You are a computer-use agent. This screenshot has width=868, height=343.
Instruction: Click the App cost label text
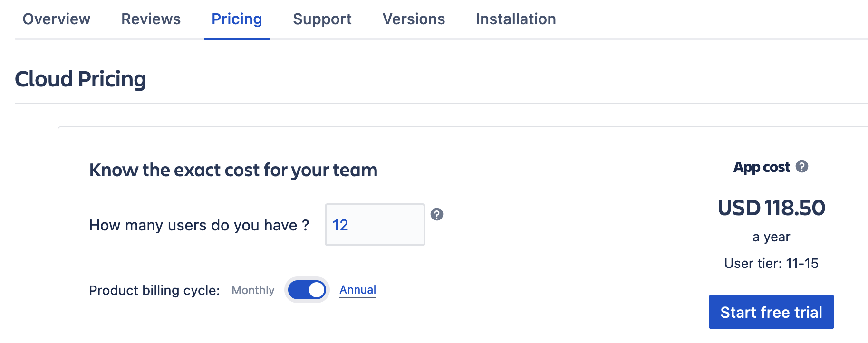(762, 167)
